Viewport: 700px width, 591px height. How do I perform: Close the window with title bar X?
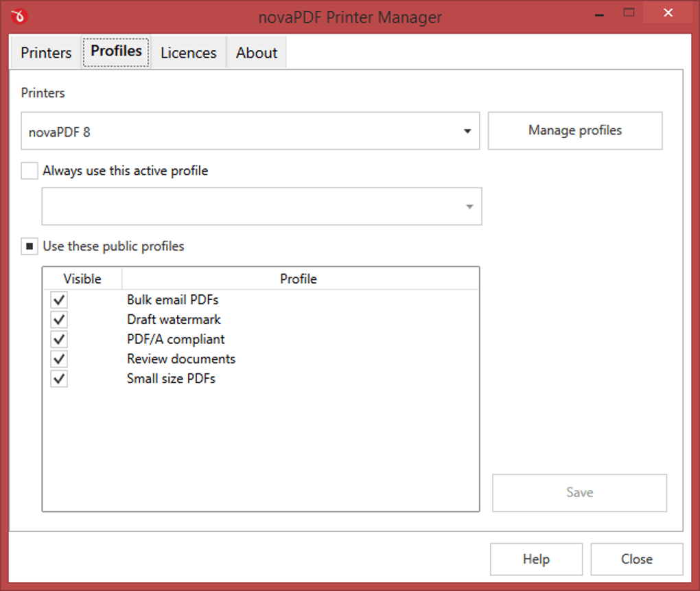(668, 13)
